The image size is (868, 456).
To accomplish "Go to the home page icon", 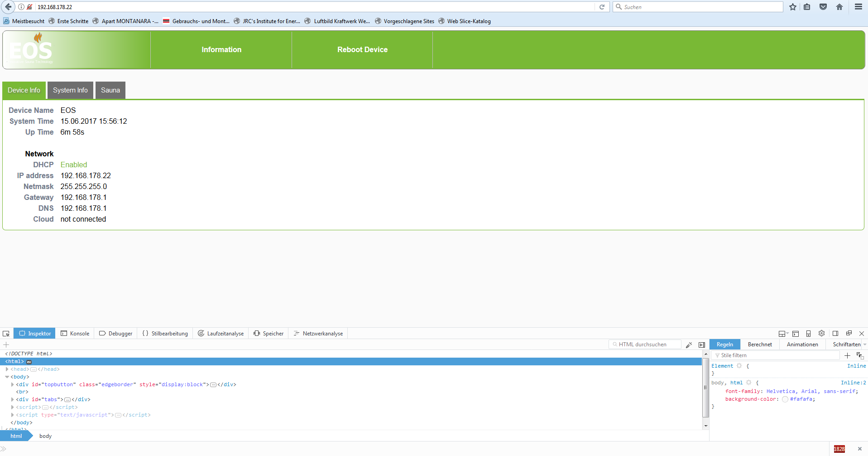I will (x=839, y=7).
